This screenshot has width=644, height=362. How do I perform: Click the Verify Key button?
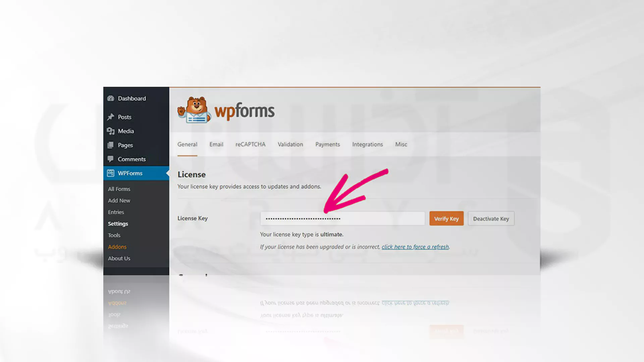[x=446, y=218]
